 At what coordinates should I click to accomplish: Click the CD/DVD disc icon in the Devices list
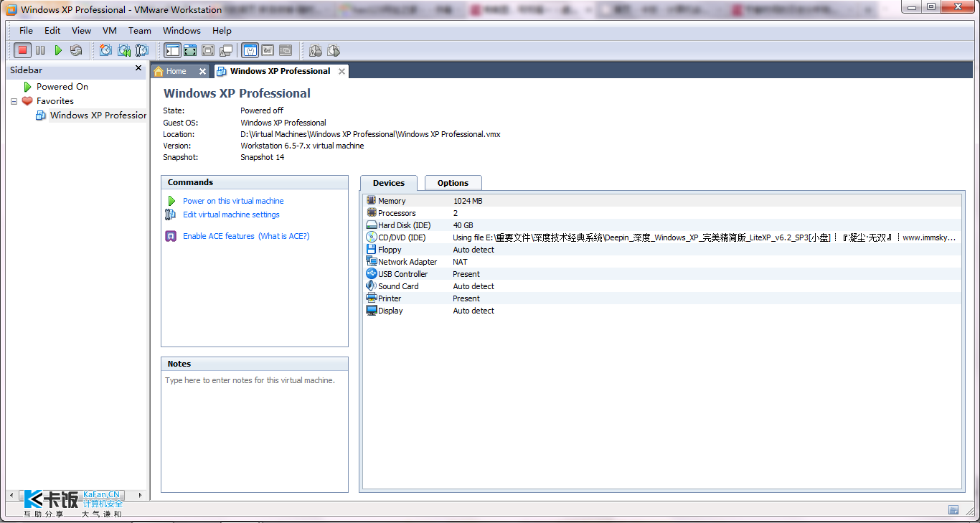click(372, 237)
